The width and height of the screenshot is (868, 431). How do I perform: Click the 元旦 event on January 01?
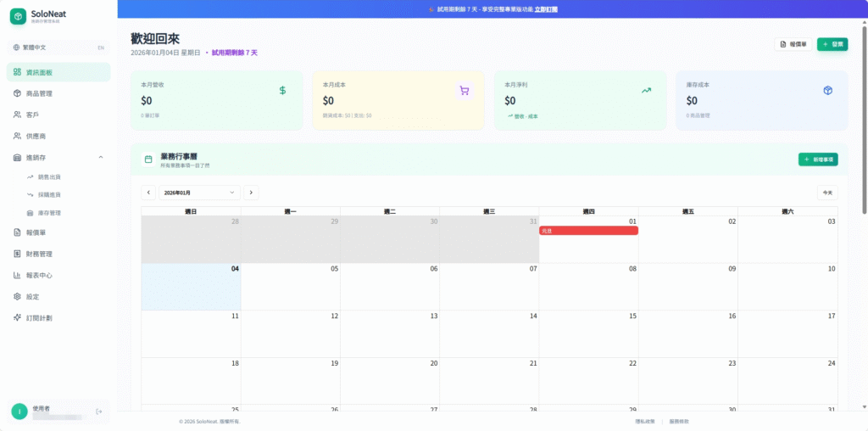tap(588, 231)
